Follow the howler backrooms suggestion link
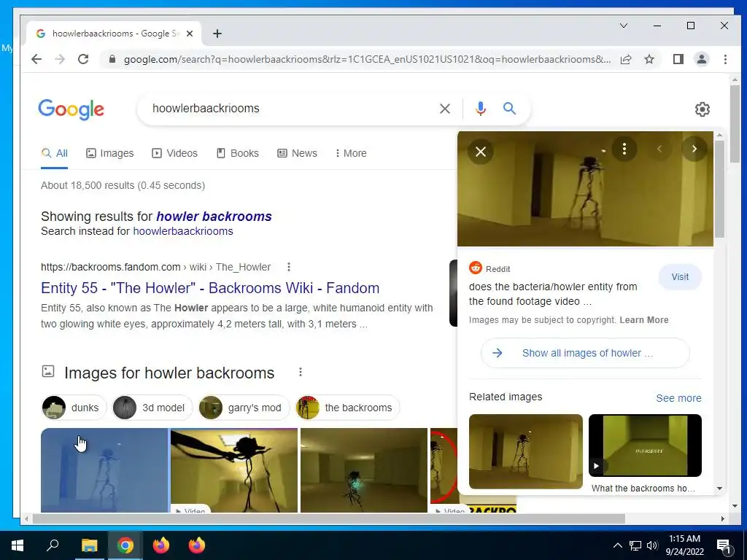747x560 pixels. [x=214, y=216]
